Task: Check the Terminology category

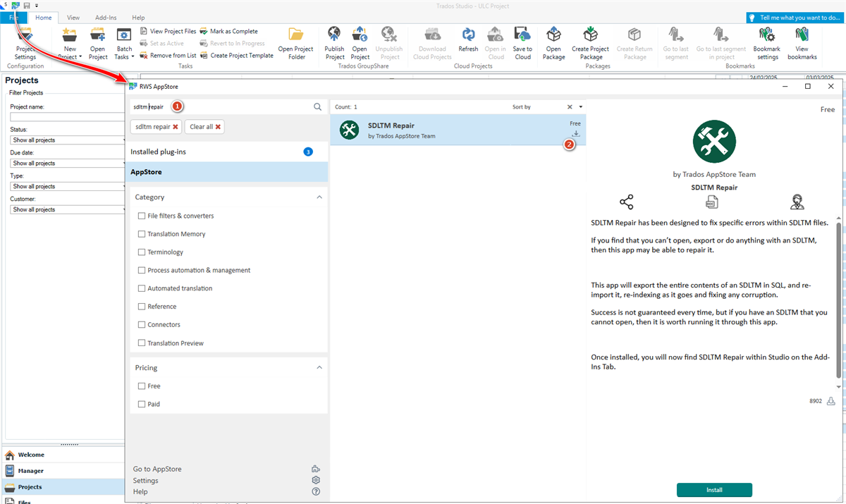Action: coord(142,252)
